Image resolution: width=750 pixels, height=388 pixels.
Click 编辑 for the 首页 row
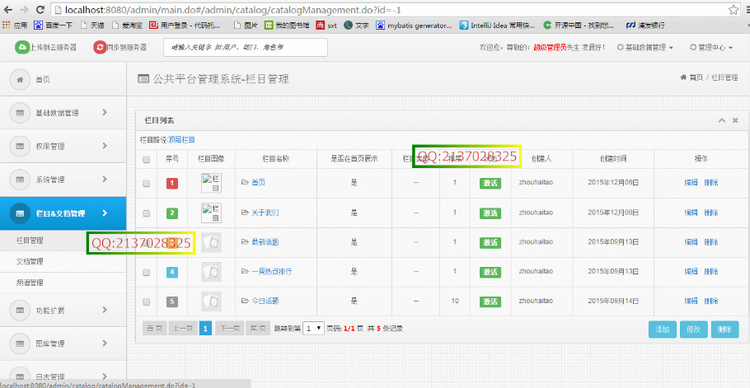(x=691, y=183)
